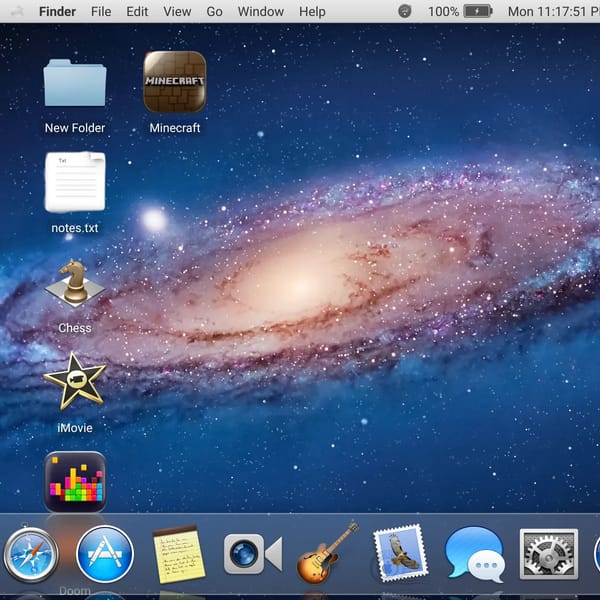The image size is (600, 600).
Task: Open the Chess app icon
Action: (75, 283)
